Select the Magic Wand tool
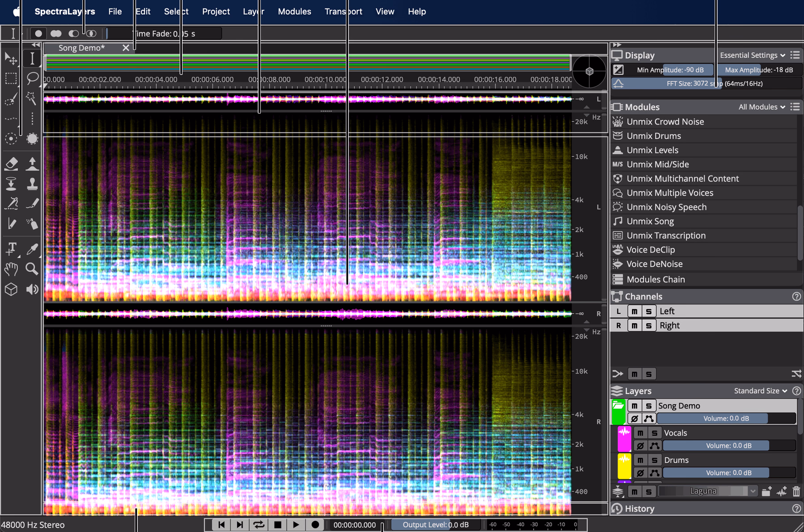Viewport: 804px width, 532px height. click(x=32, y=98)
